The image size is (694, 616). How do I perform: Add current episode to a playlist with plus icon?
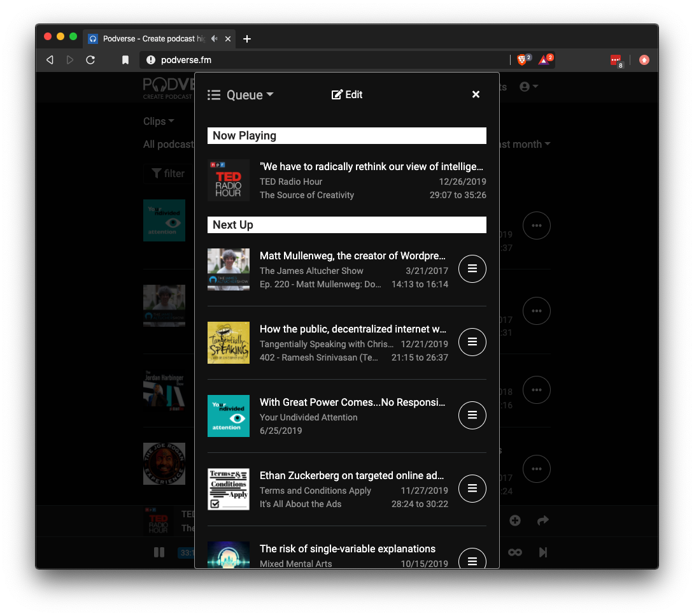click(x=514, y=520)
